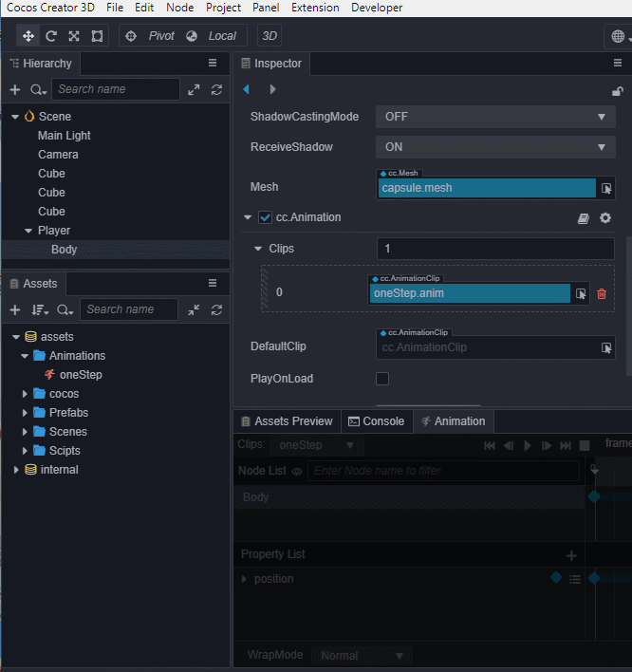Uncheck the cc.Animation enabled checkbox

(265, 217)
